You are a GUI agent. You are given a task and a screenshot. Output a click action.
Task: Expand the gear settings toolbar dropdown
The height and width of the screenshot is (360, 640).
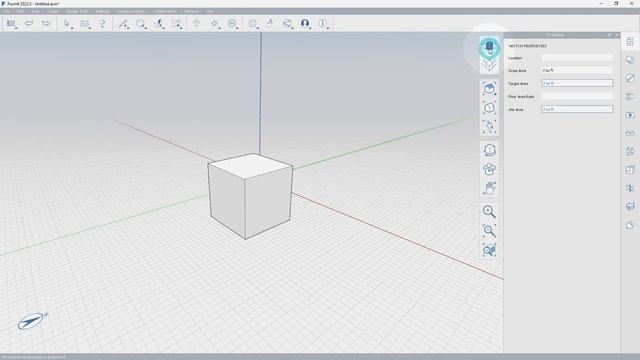(x=253, y=24)
